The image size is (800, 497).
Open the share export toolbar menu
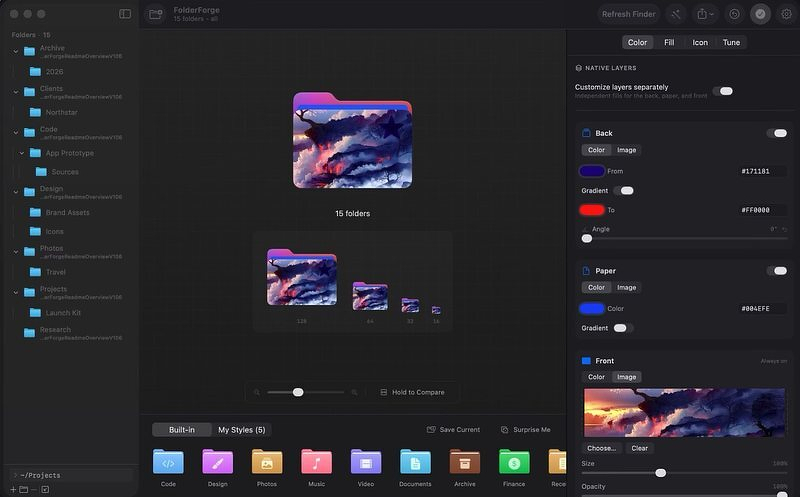click(705, 14)
